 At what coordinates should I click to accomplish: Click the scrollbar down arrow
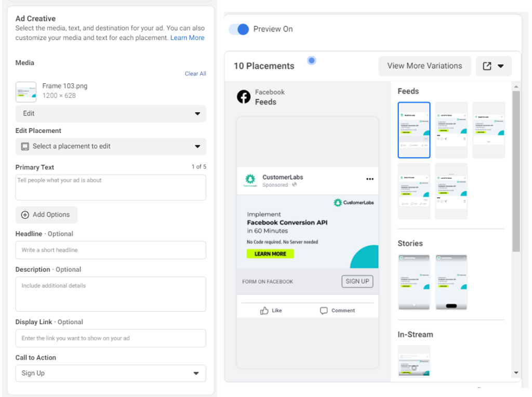pyautogui.click(x=516, y=373)
